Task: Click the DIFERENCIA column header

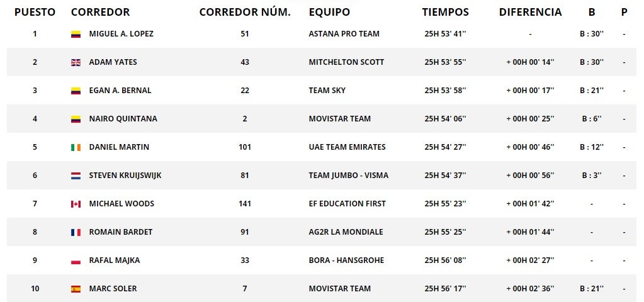Action: [x=530, y=12]
